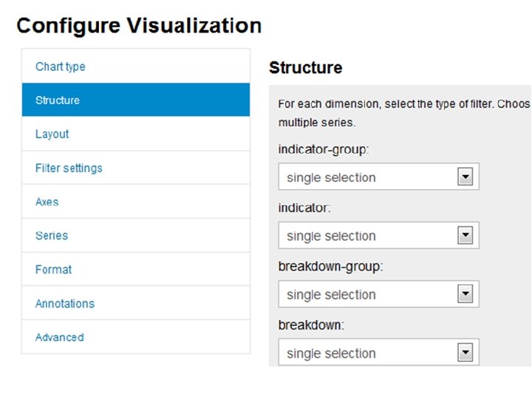
Task: Click the indicator dropdown arrow button
Action: [465, 236]
